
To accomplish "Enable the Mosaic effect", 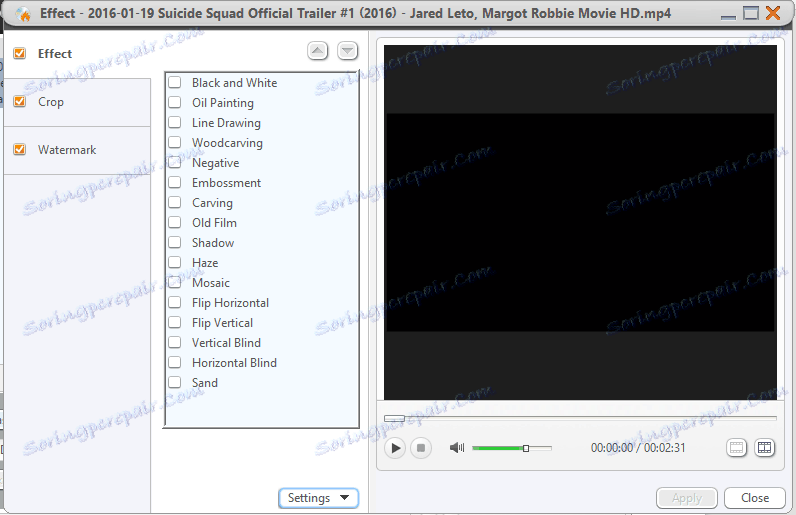I will 175,282.
